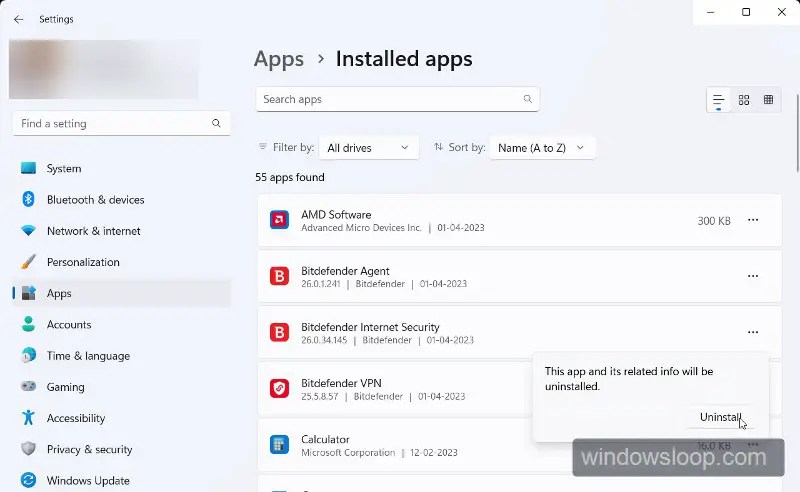Click the vertical scrollbar of app list
This screenshot has height=492, width=800.
tap(797, 134)
